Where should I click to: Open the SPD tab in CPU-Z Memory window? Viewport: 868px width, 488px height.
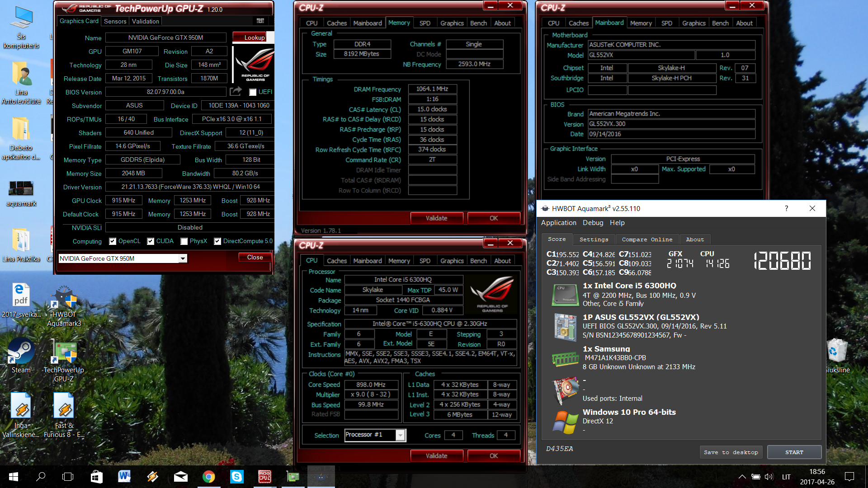[x=425, y=23]
